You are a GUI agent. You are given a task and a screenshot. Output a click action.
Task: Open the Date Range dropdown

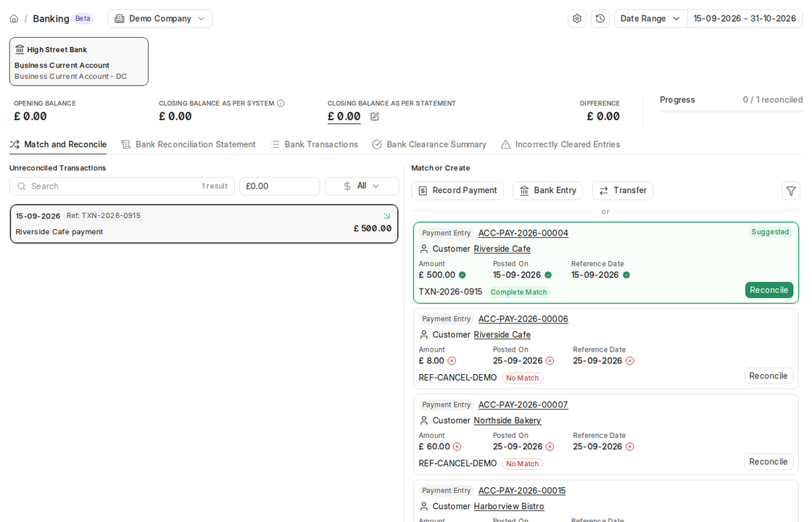coord(650,19)
